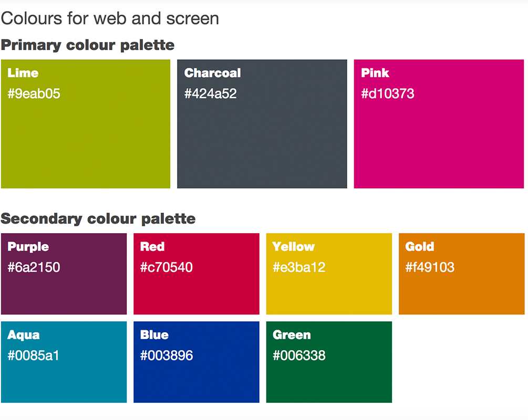The height and width of the screenshot is (420, 528).
Task: Select the hex code #006338
Action: click(299, 355)
